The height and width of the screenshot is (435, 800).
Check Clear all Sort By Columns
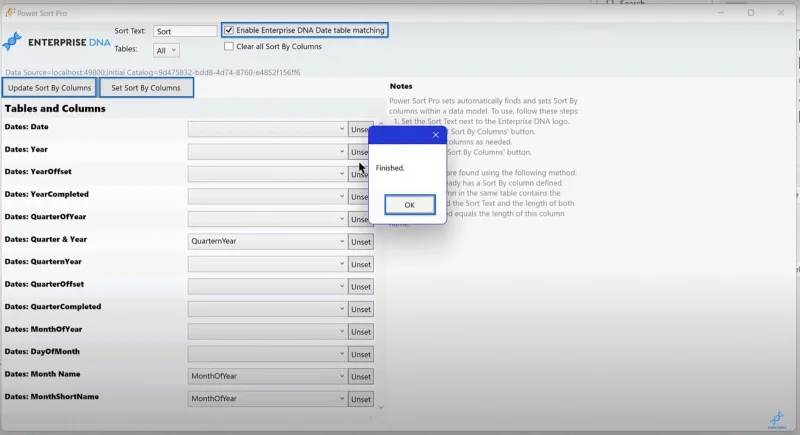point(229,46)
